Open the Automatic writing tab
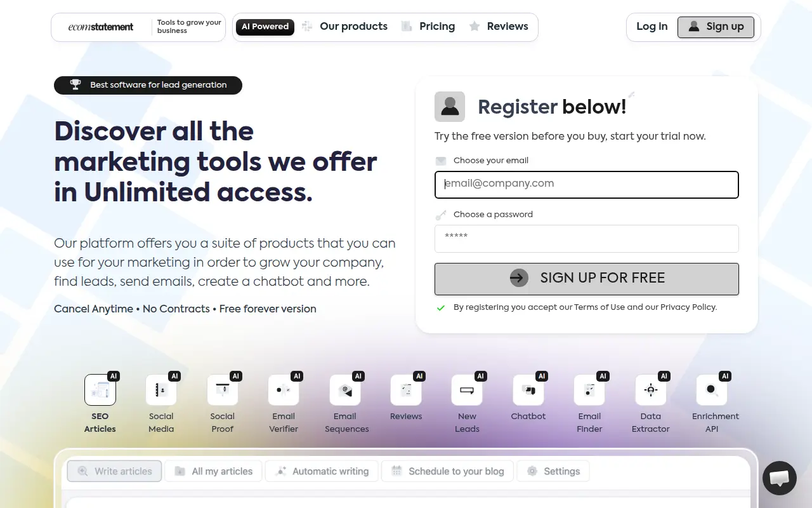812x508 pixels. (322, 471)
